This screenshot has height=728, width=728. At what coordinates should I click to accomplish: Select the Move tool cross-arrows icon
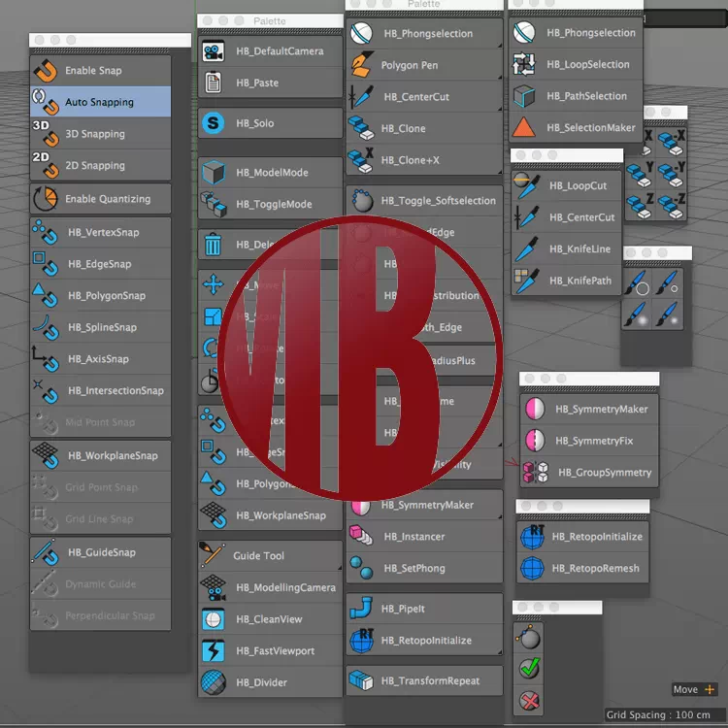click(214, 284)
